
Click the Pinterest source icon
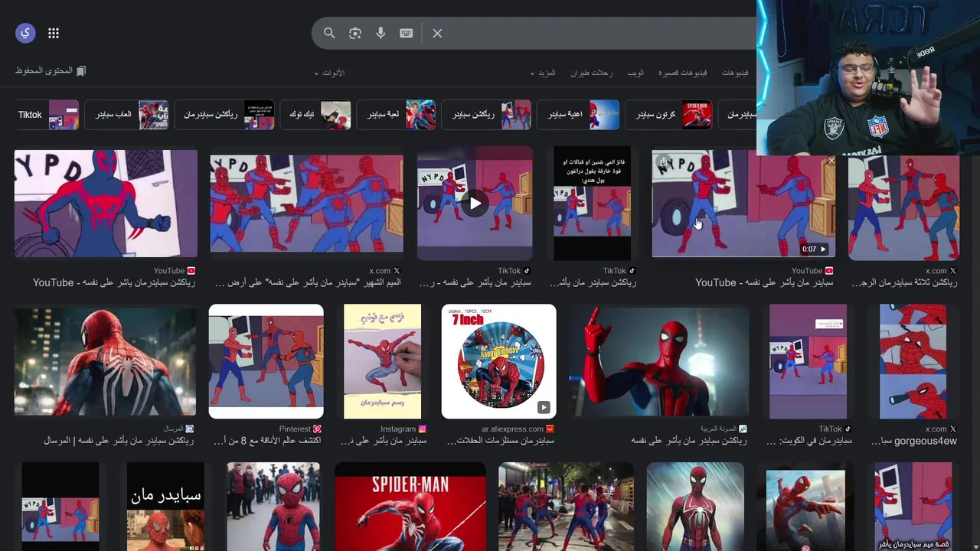click(317, 429)
